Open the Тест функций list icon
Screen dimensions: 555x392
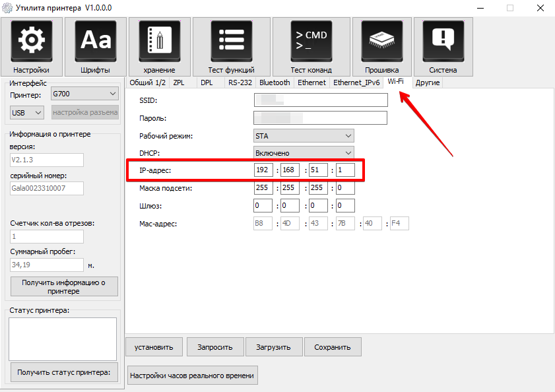[x=231, y=41]
